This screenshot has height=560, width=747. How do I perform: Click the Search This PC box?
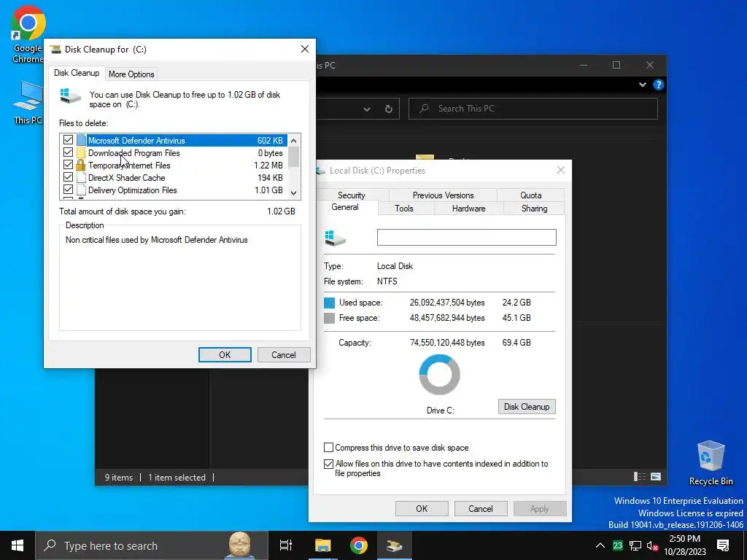533,109
